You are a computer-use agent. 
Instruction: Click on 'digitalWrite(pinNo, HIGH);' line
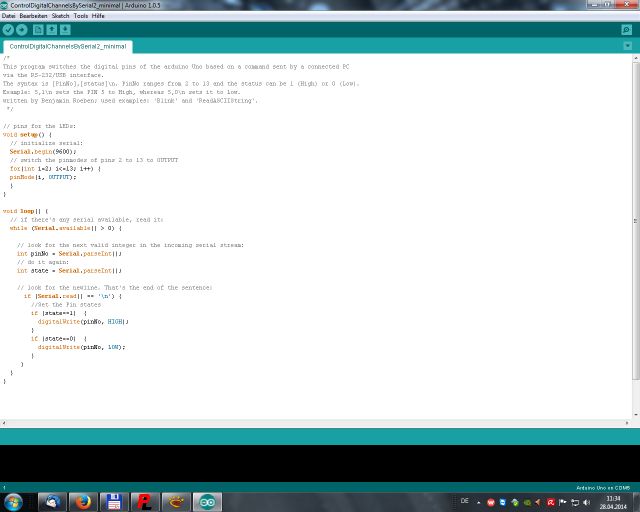tap(83, 322)
